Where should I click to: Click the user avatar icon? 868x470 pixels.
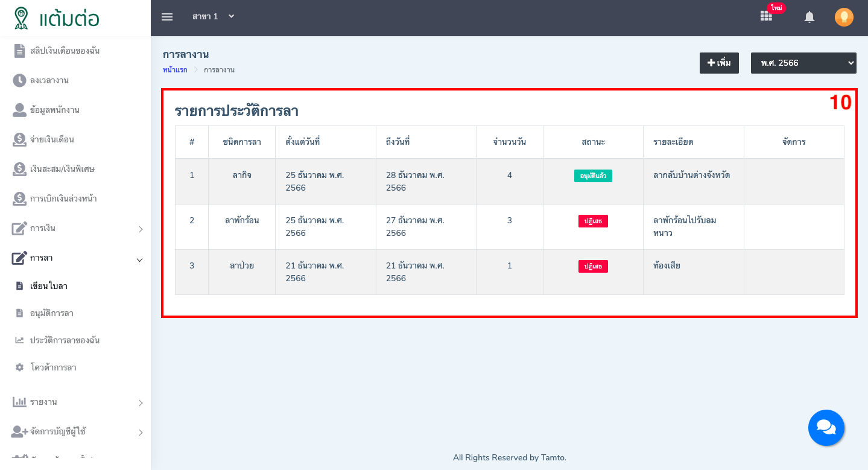click(x=844, y=17)
